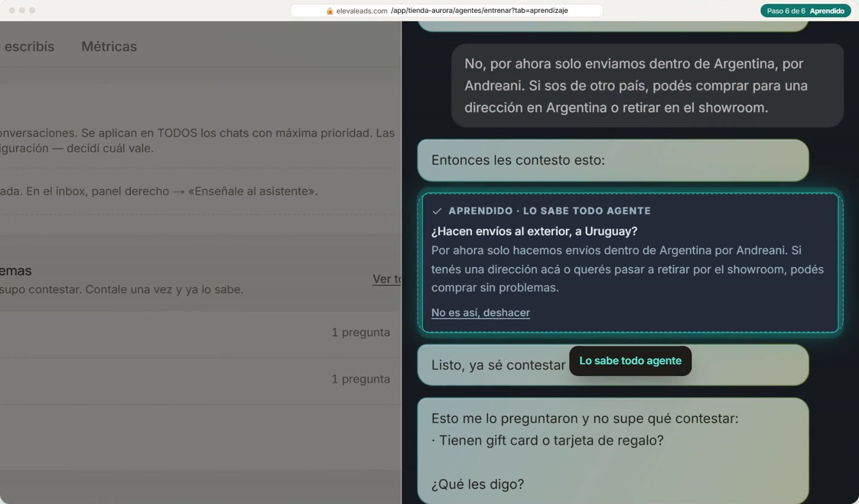Select the line "Tienen gift card o tarjeta de regalo?"
Screen dimensions: 859x504
coord(547,440)
